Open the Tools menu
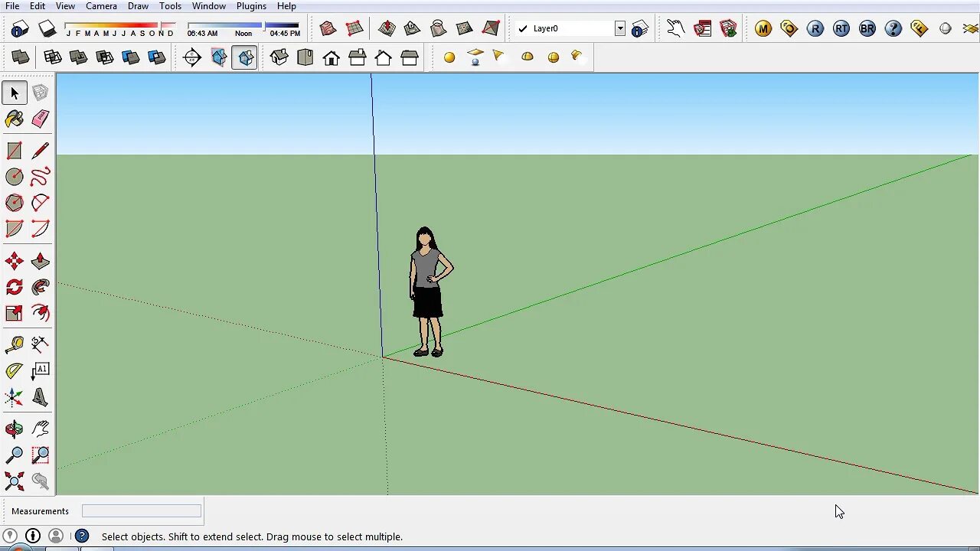Viewport: 980px width, 551px height. tap(170, 6)
